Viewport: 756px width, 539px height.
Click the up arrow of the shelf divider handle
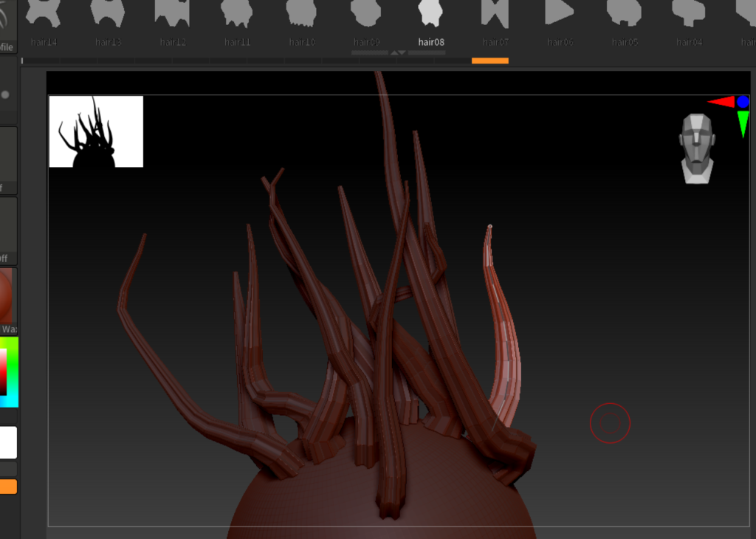(394, 52)
